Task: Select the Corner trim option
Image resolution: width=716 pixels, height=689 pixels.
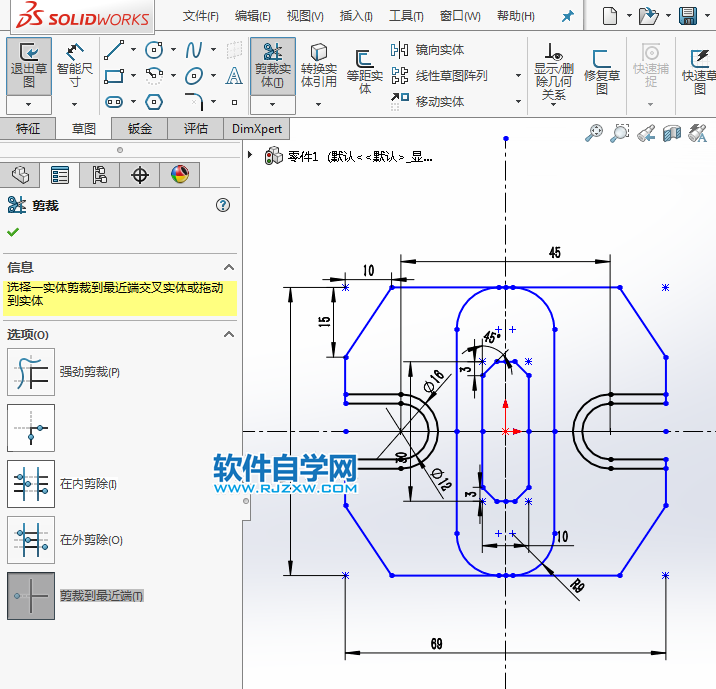Action: pos(31,428)
